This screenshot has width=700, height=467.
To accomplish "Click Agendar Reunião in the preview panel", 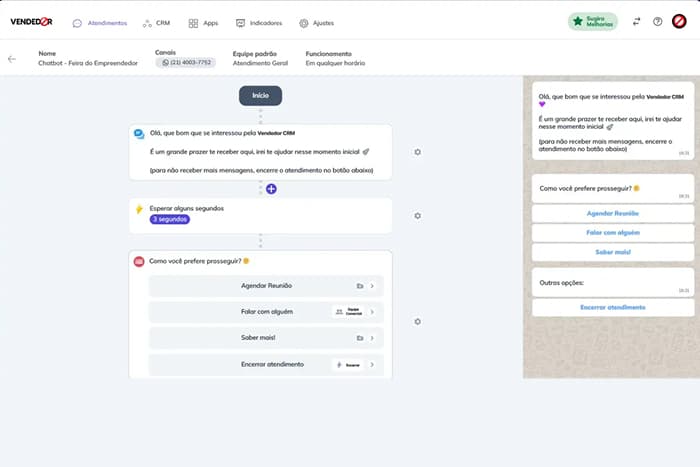I will coord(613,213).
